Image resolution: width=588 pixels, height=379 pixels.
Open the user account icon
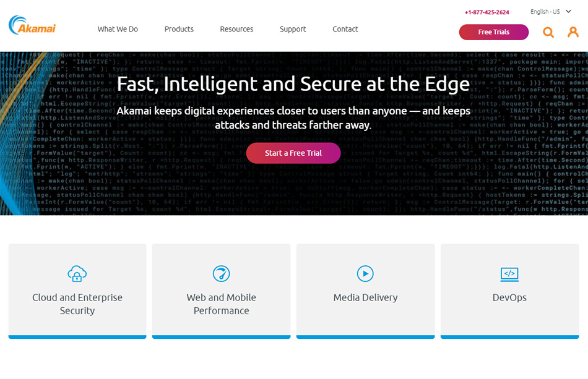tap(573, 32)
